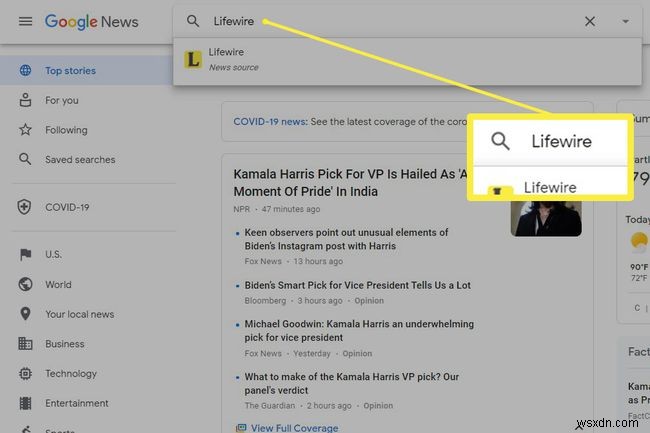Open the hamburger main menu
This screenshot has height=433, width=650.
[x=25, y=21]
